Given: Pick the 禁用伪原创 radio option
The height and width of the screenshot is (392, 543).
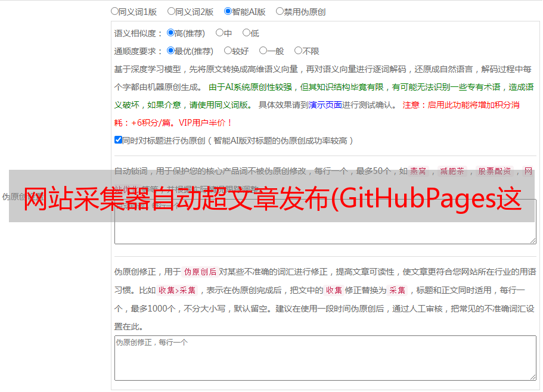Looking at the screenshot, I should tap(280, 11).
